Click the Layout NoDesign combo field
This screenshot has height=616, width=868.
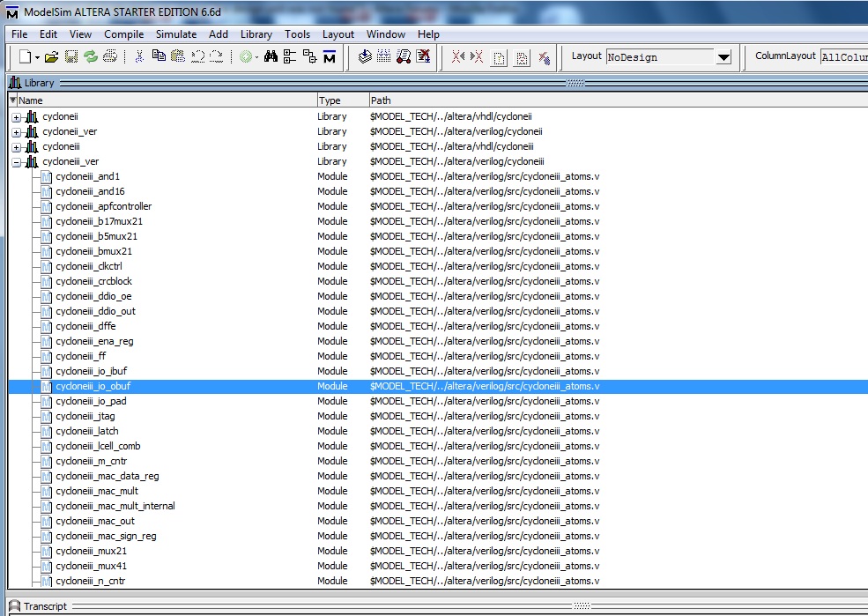(660, 57)
